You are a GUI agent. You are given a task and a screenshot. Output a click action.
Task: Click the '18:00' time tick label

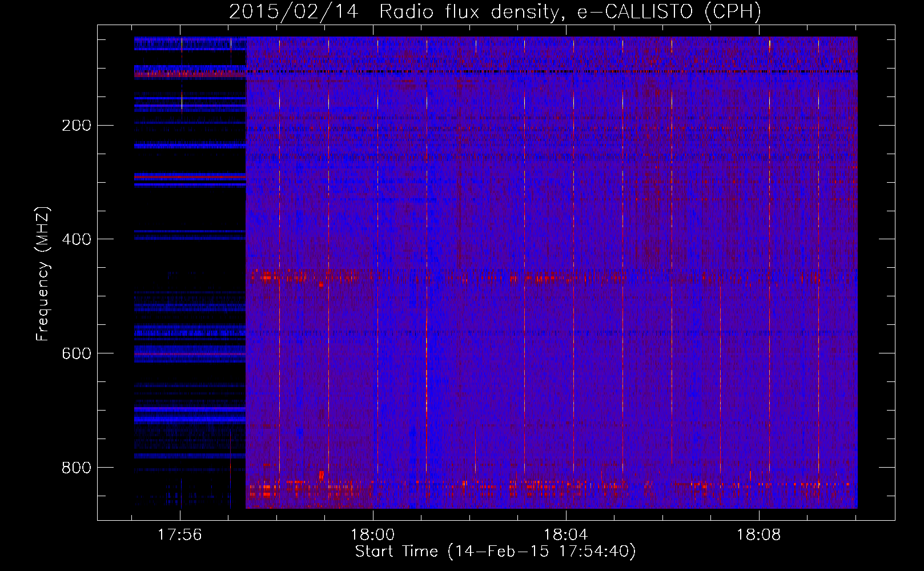[373, 535]
